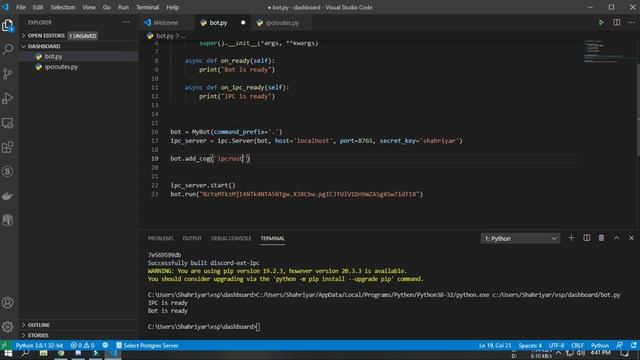Split the editor to the right
Image resolution: width=640 pixels, height=360 pixels.
(x=617, y=22)
